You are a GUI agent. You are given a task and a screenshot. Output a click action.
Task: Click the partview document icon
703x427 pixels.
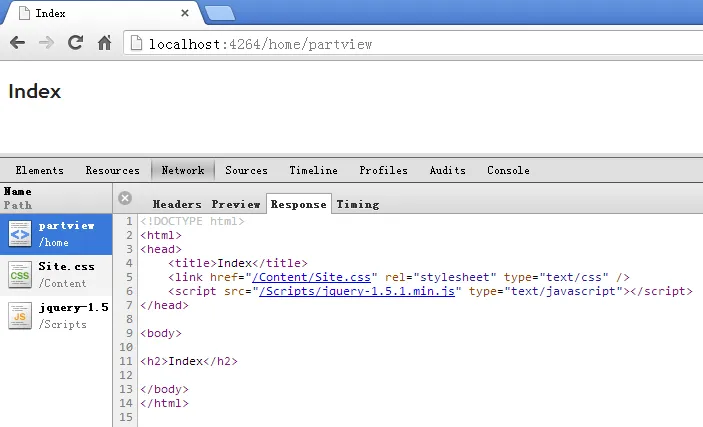click(x=20, y=234)
